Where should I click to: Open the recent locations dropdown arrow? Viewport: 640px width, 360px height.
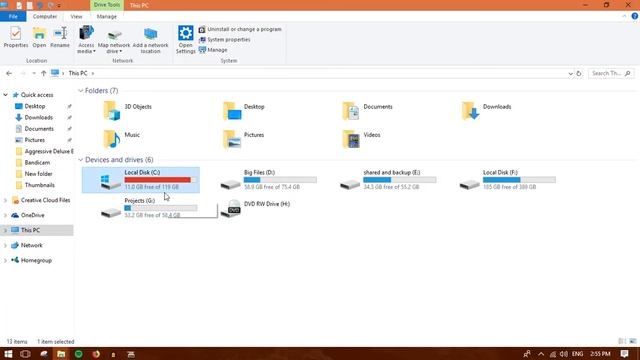click(x=33, y=73)
